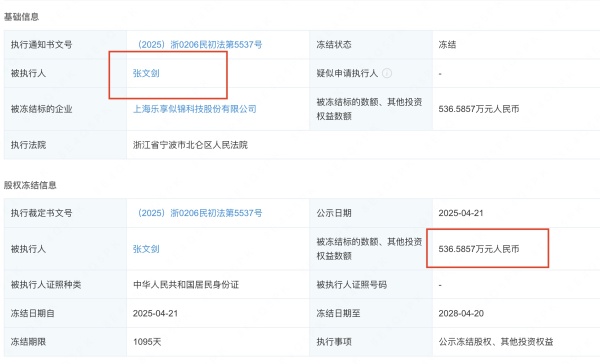Select the 浙江省宁波市北仑区人民法院 court name

click(x=190, y=145)
